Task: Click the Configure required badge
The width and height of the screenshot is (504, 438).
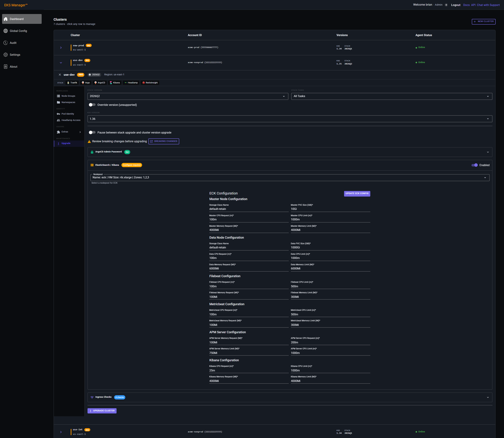Action: (132, 165)
